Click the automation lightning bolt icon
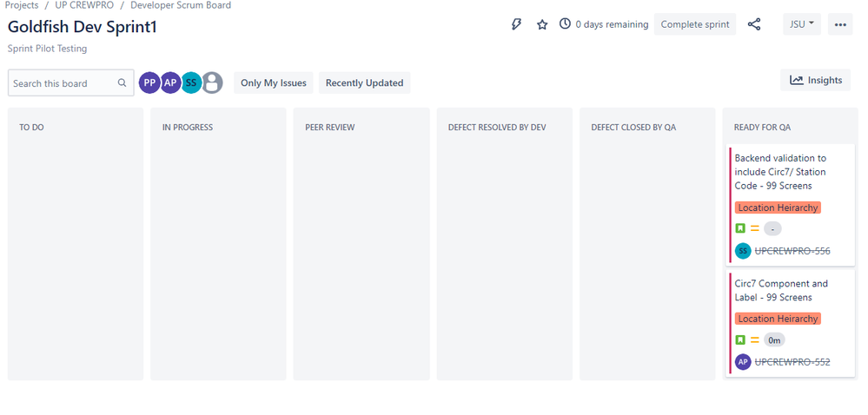Image resolution: width=868 pixels, height=415 pixels. 516,24
